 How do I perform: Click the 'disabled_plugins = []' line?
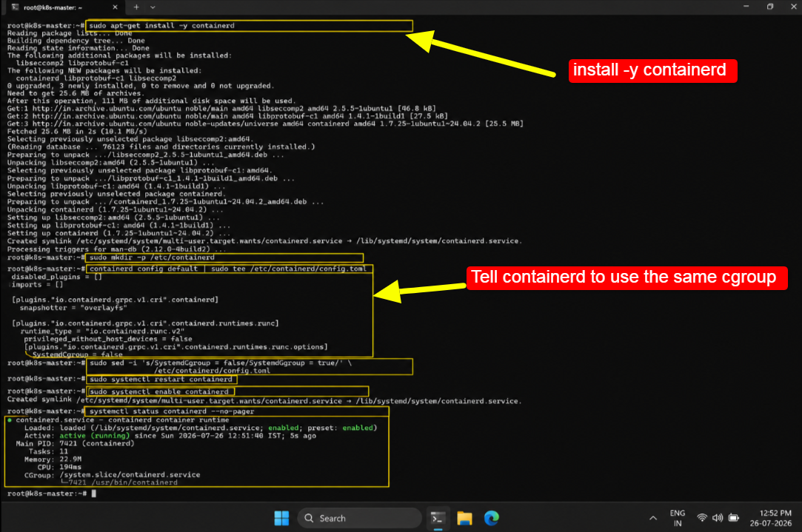(x=57, y=277)
